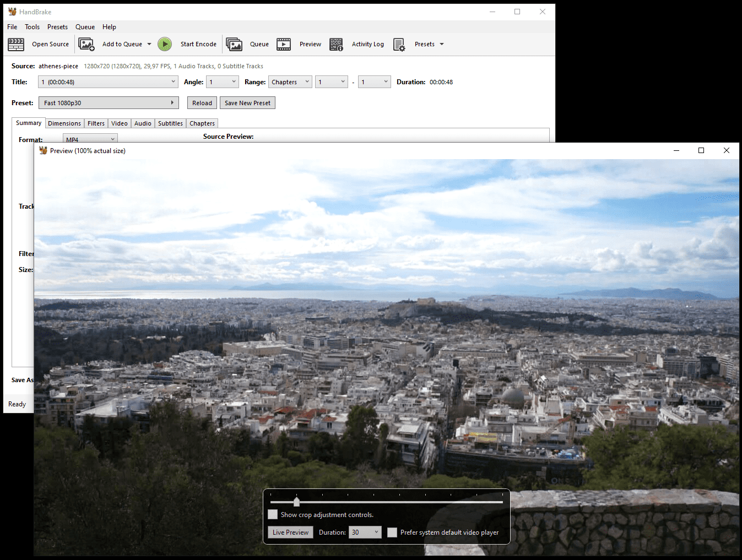Switch to the Chapters tab
The image size is (742, 560).
click(202, 123)
